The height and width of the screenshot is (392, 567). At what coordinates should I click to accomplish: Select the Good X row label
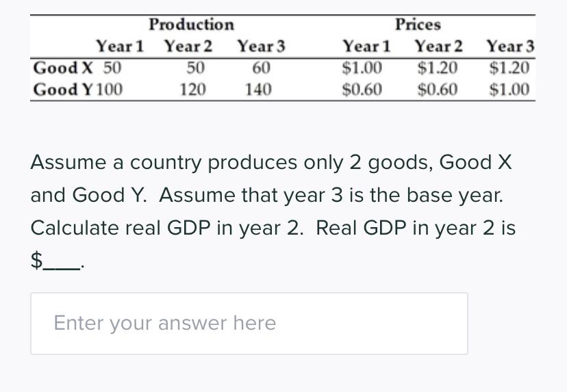click(x=63, y=68)
